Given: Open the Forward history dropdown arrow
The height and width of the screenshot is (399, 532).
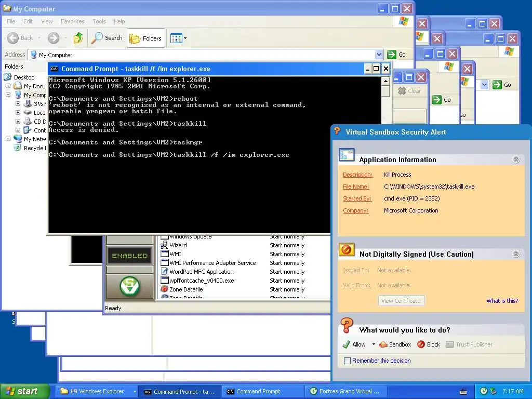Looking at the screenshot, I should click(x=65, y=38).
